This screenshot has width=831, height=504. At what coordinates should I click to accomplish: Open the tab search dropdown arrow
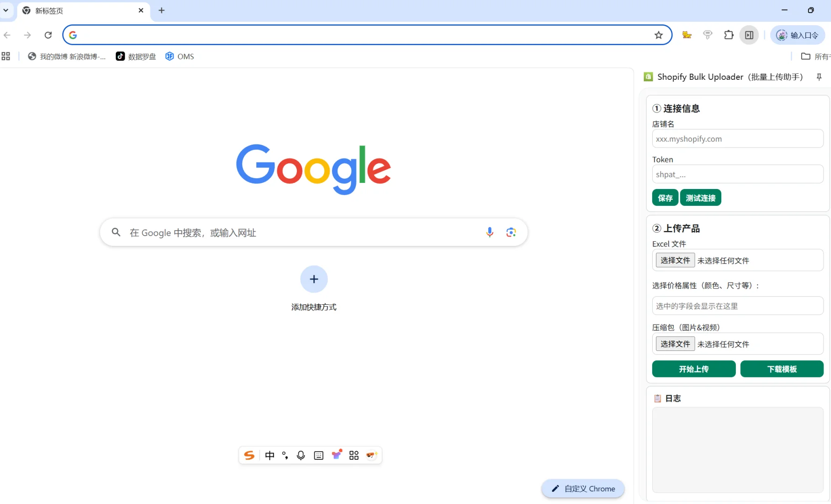click(x=6, y=10)
